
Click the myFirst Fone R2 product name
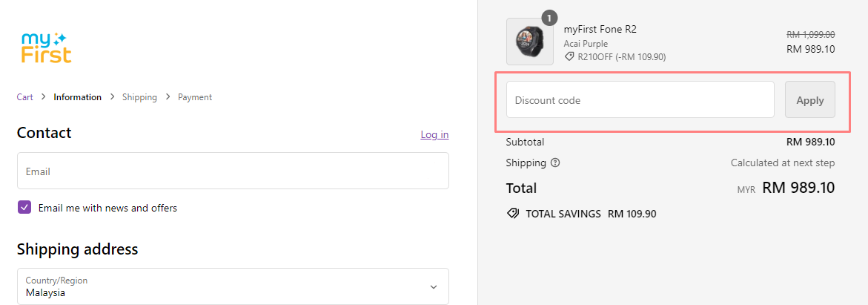[x=600, y=30]
